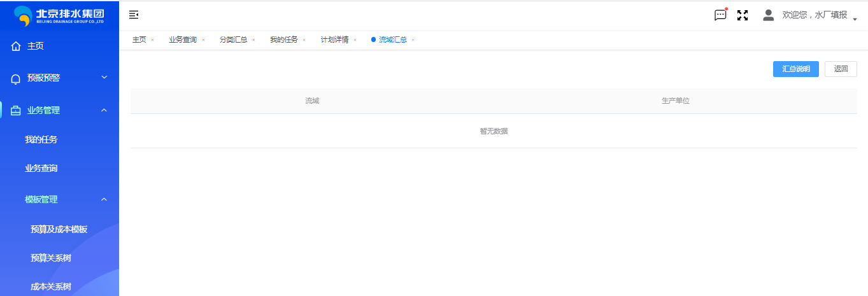Collapse the 业务管理 menu chevron
The height and width of the screenshot is (296, 868).
[104, 110]
